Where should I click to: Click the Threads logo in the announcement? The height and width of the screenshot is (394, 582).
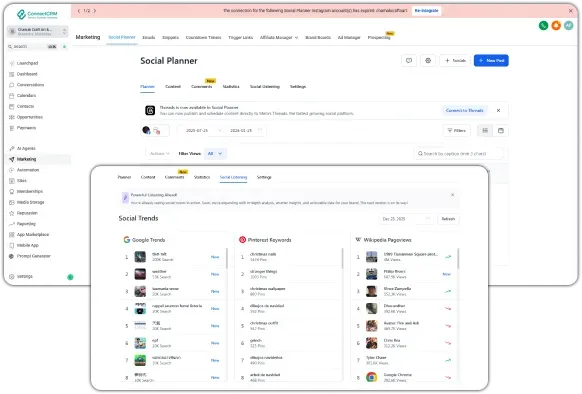pos(150,110)
